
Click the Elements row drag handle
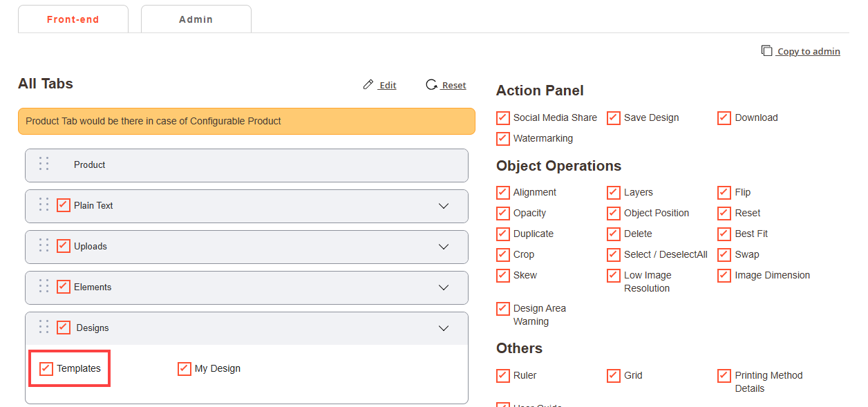pos(44,286)
